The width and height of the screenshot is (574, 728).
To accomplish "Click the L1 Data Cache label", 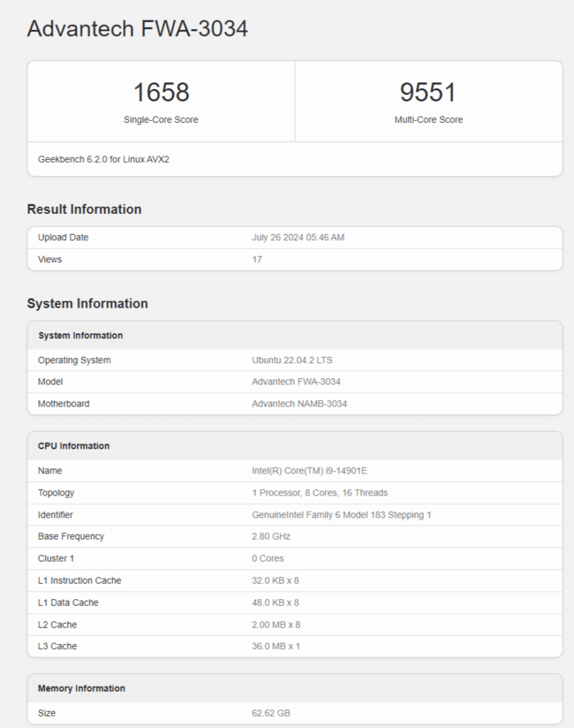I will (x=68, y=603).
